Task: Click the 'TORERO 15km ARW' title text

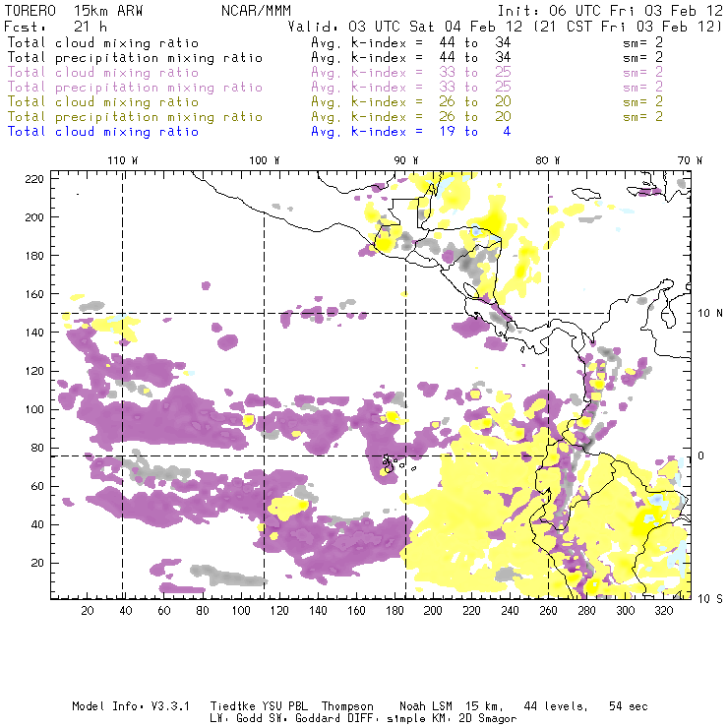Action: tap(74, 11)
